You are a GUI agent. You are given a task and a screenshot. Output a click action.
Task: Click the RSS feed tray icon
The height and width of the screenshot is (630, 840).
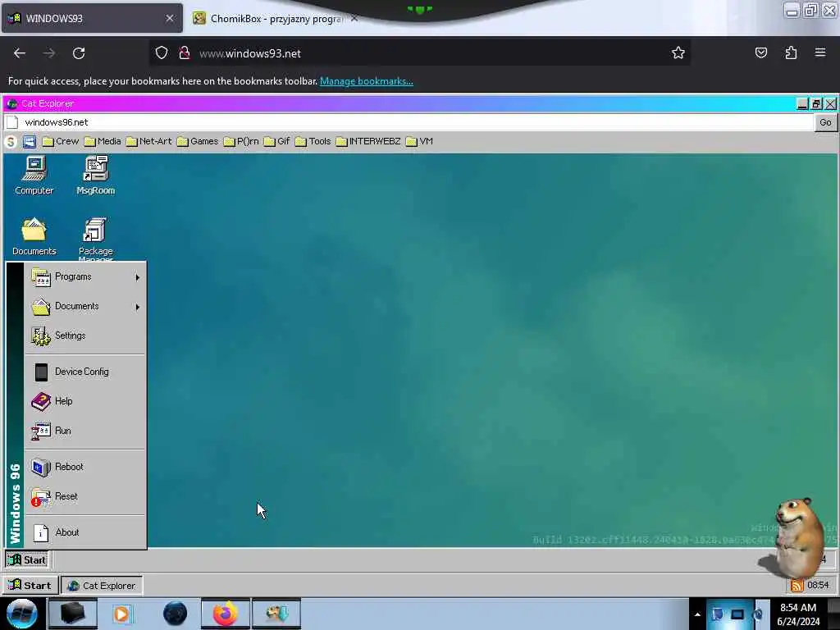coord(797,585)
